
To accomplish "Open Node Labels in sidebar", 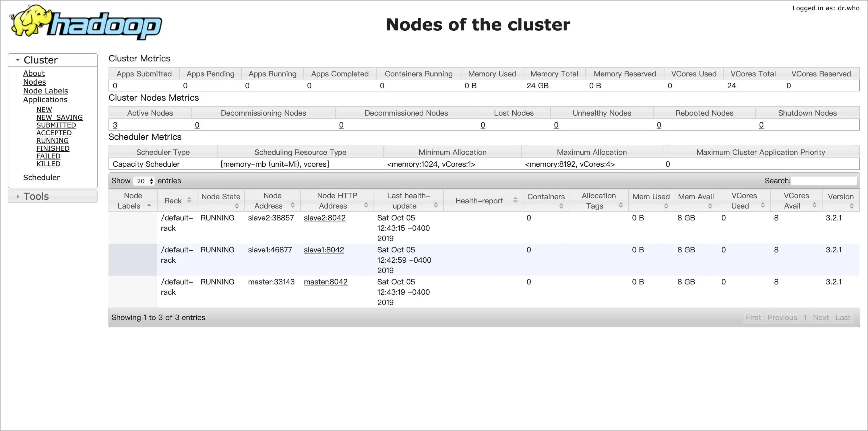I will [45, 91].
